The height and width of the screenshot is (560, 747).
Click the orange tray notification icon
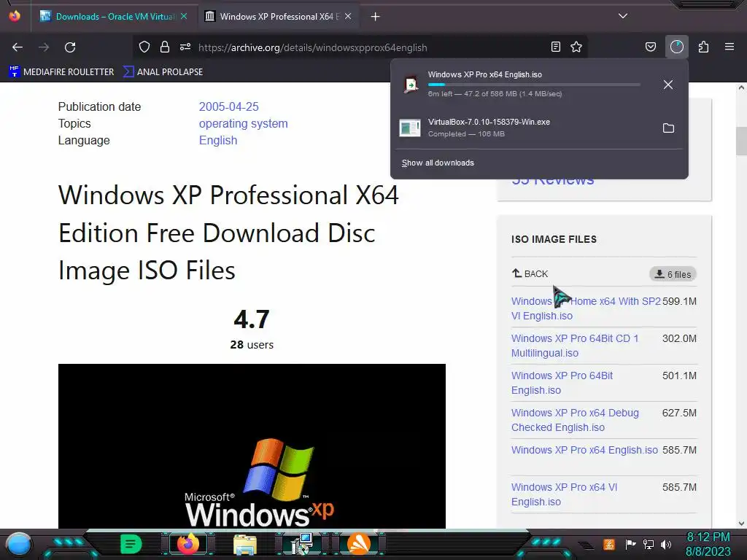[609, 544]
